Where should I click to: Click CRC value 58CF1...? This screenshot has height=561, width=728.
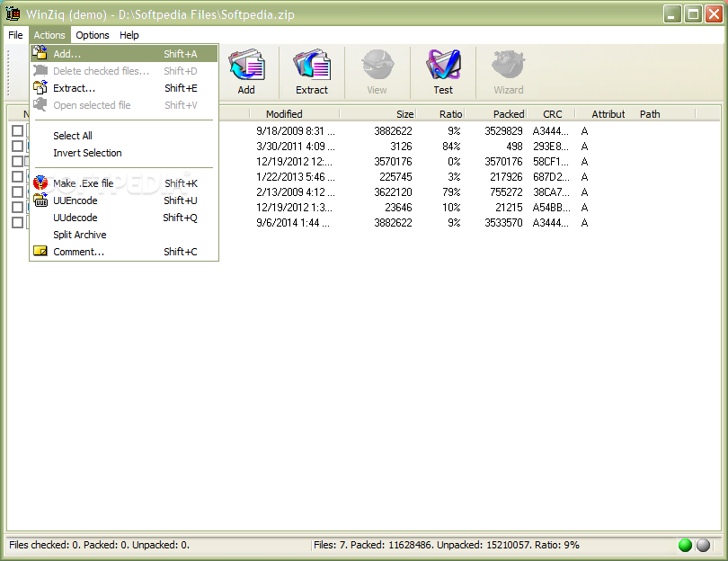(x=550, y=162)
